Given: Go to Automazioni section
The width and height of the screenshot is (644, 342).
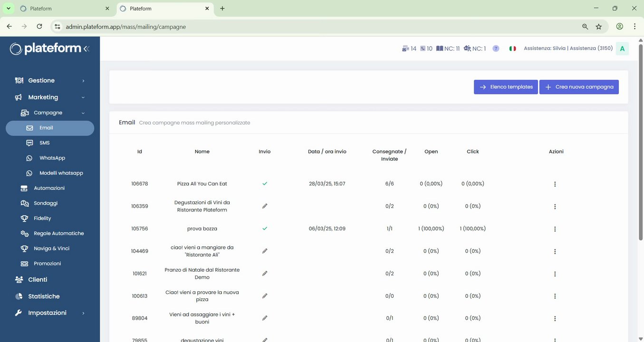Looking at the screenshot, I should [49, 188].
